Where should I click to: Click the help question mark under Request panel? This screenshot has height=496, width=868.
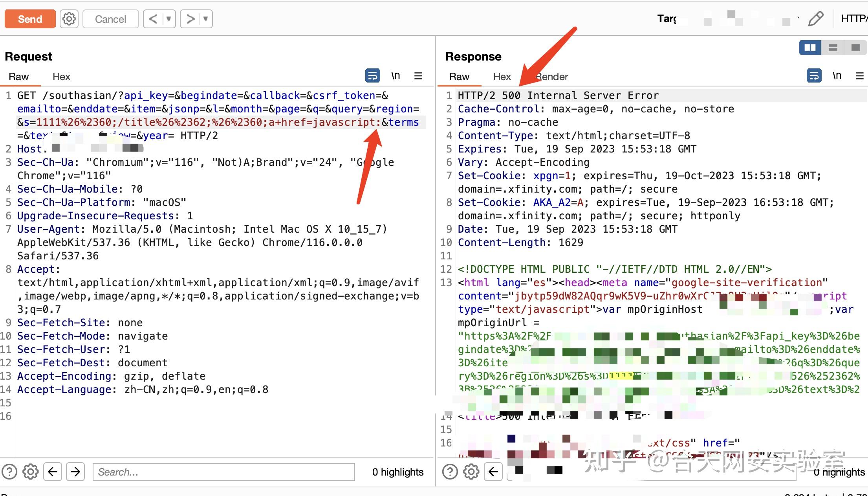coord(9,472)
